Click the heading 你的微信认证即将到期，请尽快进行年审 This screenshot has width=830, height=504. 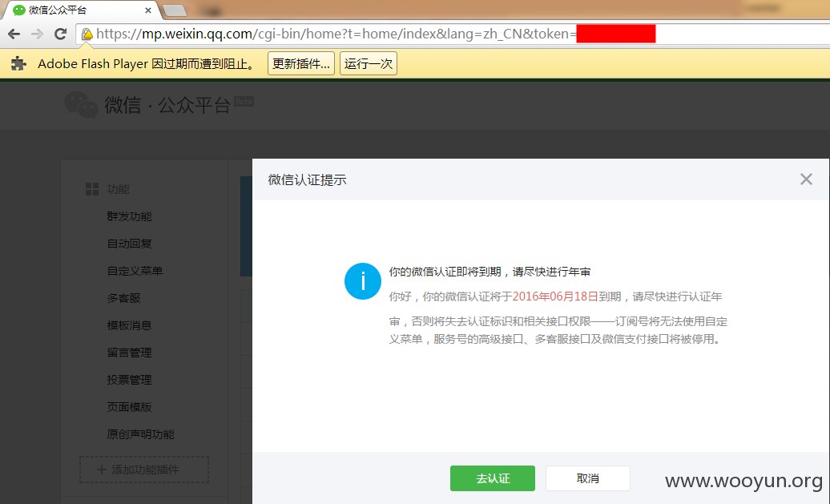coord(490,272)
